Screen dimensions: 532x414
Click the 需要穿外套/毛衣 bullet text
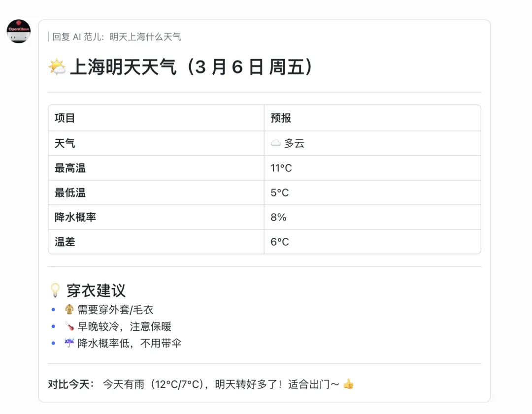(115, 310)
